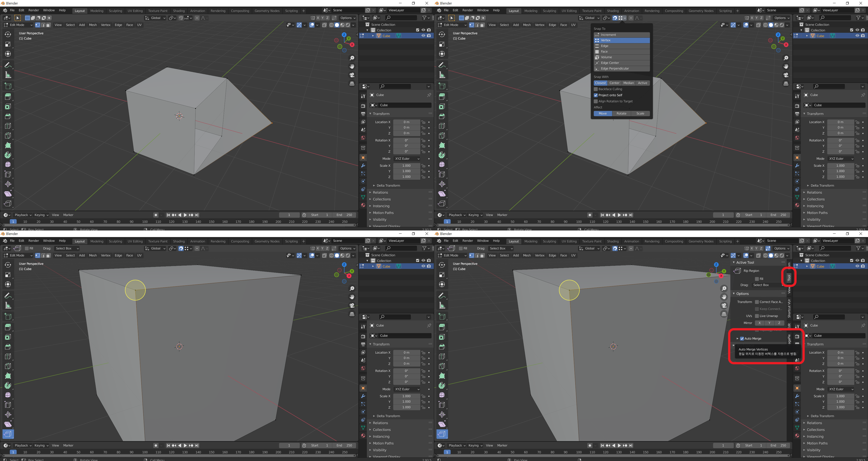Enable Live Unwrap checkbox in bottom-right window
Viewport: 868px width, 461px height.
tap(757, 316)
